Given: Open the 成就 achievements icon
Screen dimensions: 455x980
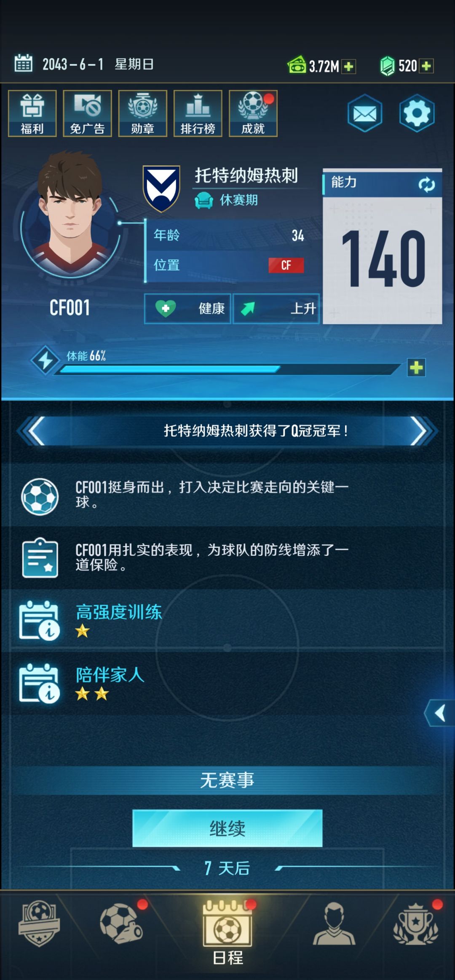Looking at the screenshot, I should 253,113.
